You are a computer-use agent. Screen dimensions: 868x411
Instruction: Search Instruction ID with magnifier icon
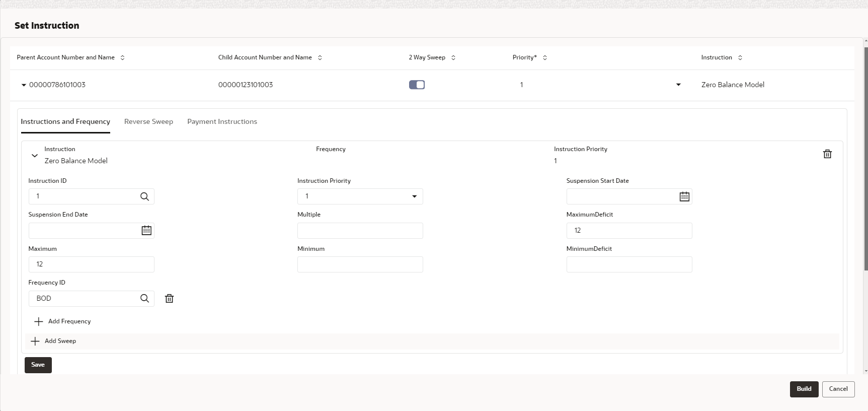click(x=144, y=196)
